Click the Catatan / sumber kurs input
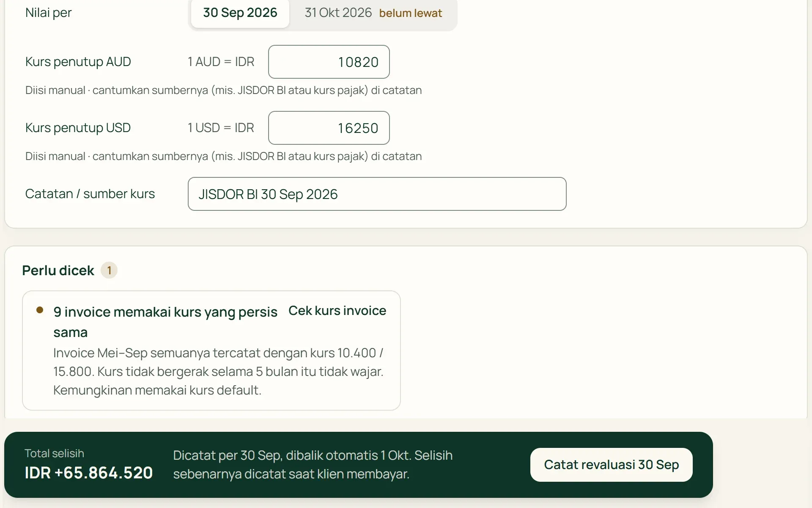 point(377,194)
